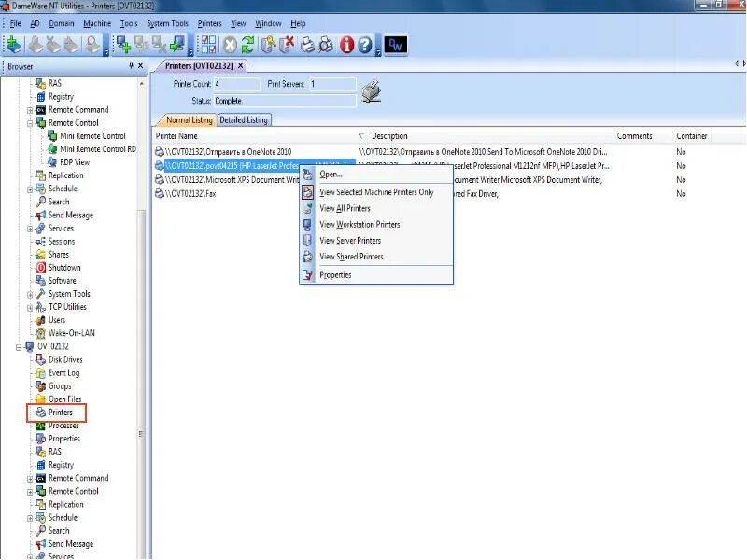Viewport: 747px width, 560px height.
Task: Click Browser tree scrollbar up arrow
Action: pos(142,84)
